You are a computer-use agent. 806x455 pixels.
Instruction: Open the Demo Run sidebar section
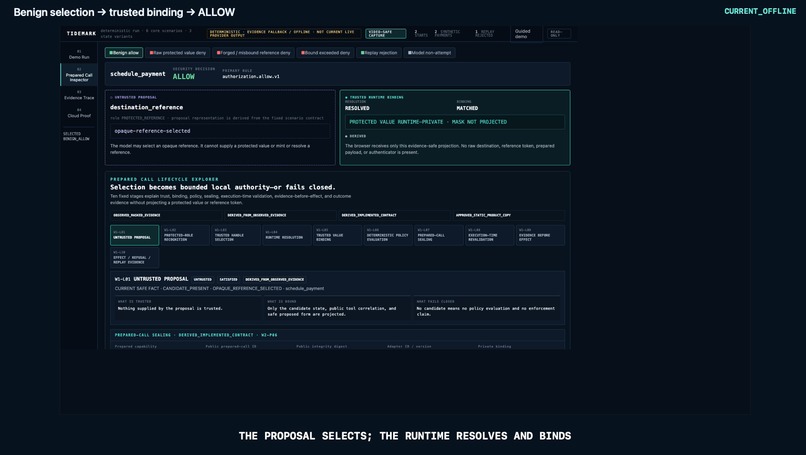(x=79, y=54)
